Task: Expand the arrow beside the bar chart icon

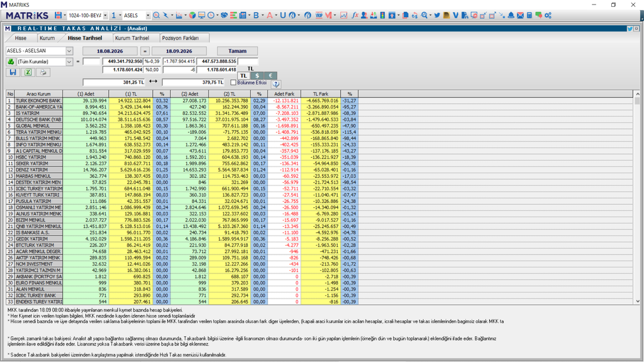Action: coord(186,15)
